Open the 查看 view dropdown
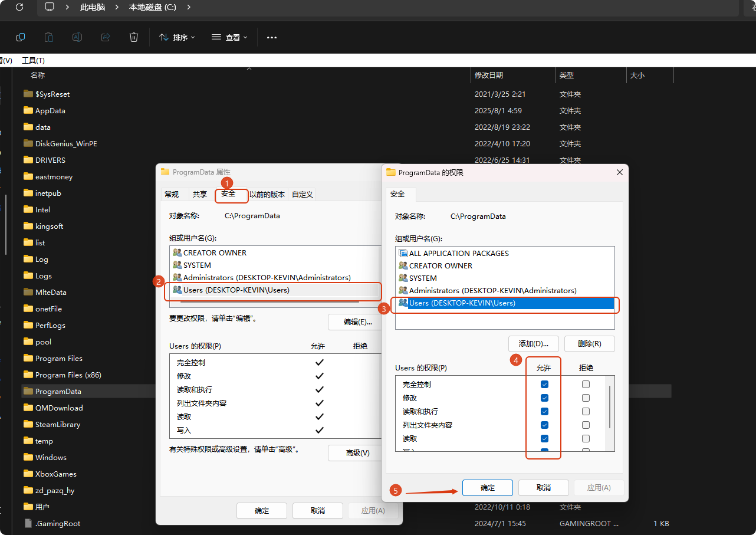This screenshot has width=756, height=535. [229, 37]
